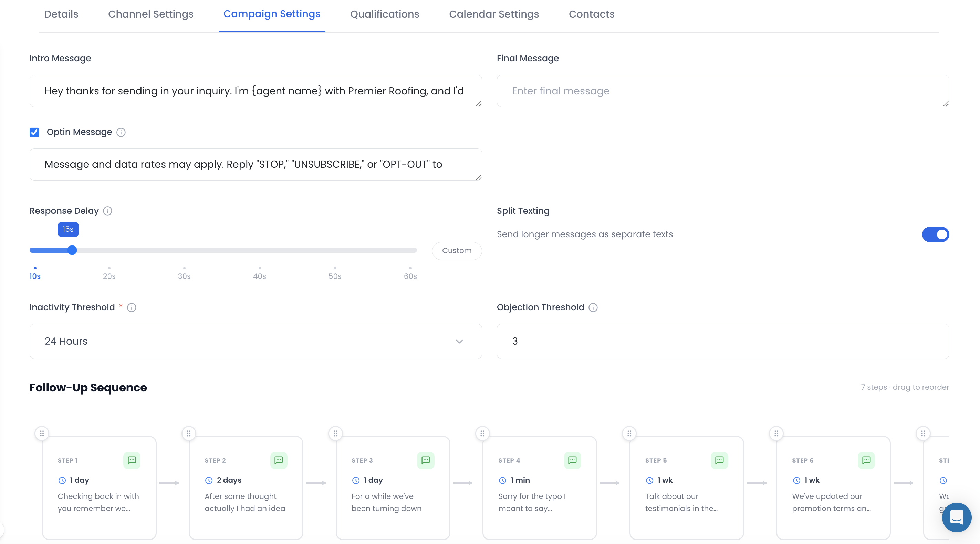Open the chat support bubble
980x544 pixels.
(x=956, y=517)
